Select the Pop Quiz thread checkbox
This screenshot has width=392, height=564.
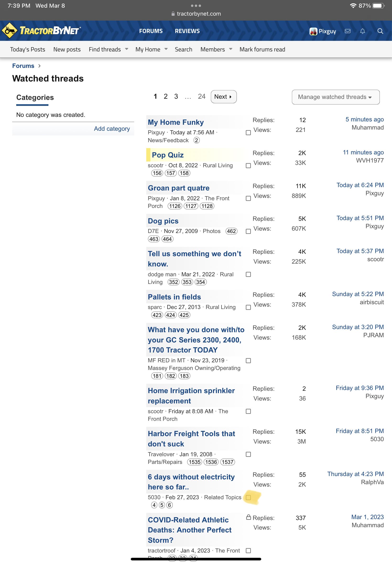click(248, 165)
